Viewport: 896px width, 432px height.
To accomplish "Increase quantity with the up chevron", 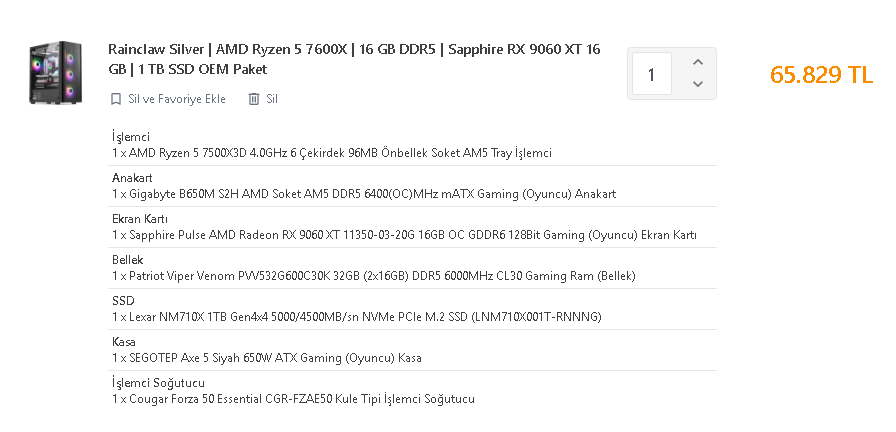I will tap(697, 63).
